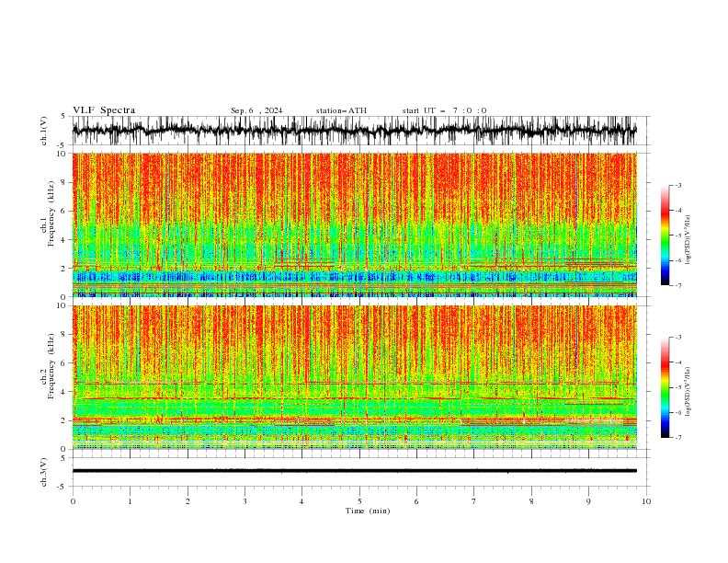Click the "start UT = 7:0:0" label
Viewport: 728px width, 563px height.
444,110
